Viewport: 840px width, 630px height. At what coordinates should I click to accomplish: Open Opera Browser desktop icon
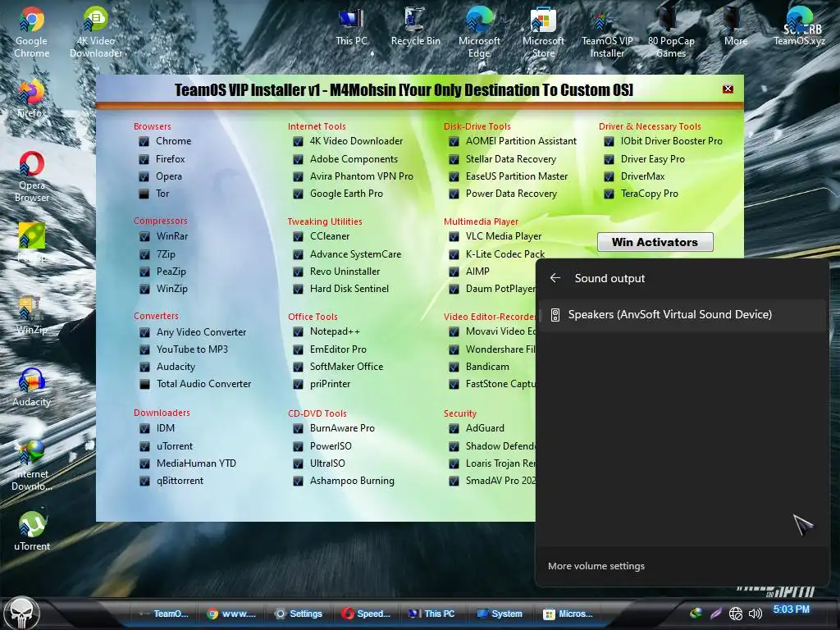tap(32, 177)
